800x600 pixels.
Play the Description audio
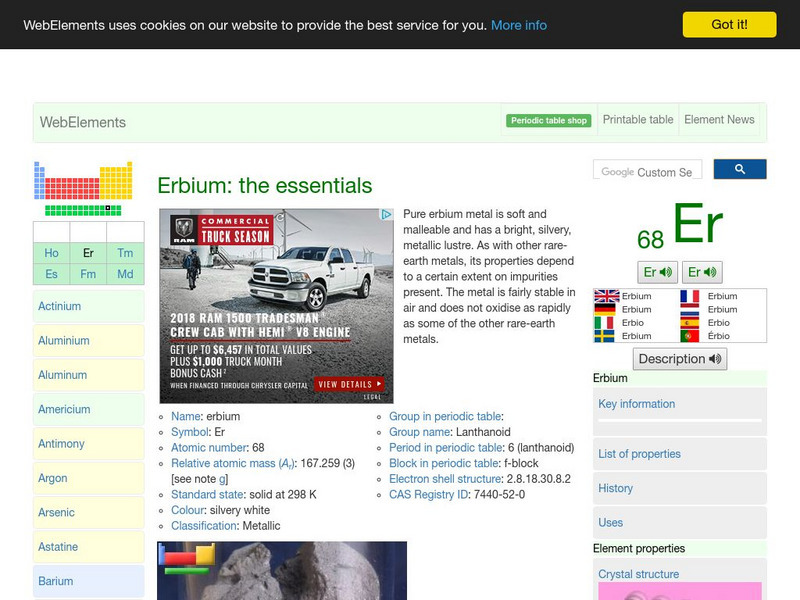(681, 359)
